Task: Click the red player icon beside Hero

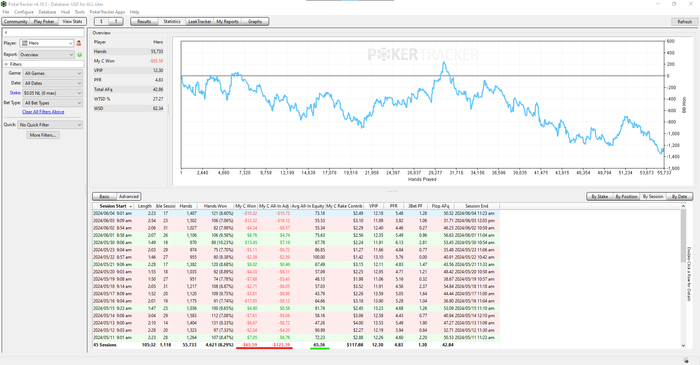Action: pos(79,43)
